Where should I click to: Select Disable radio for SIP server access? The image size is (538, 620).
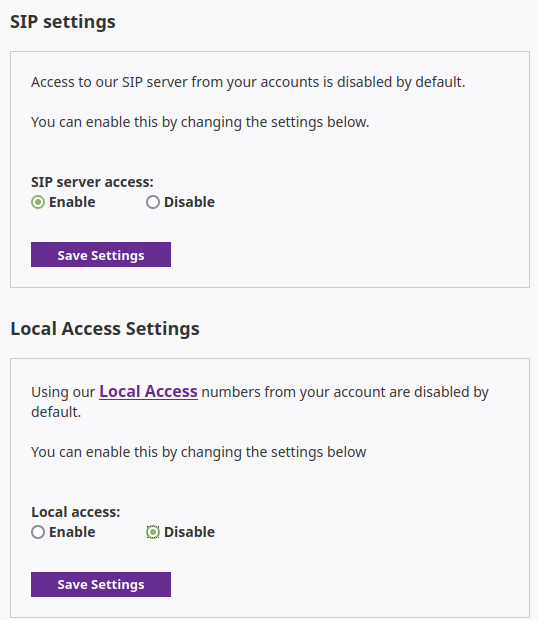pos(153,202)
